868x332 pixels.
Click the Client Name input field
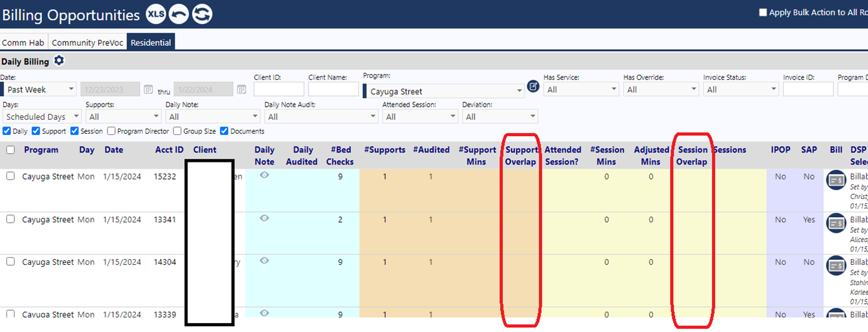334,89
